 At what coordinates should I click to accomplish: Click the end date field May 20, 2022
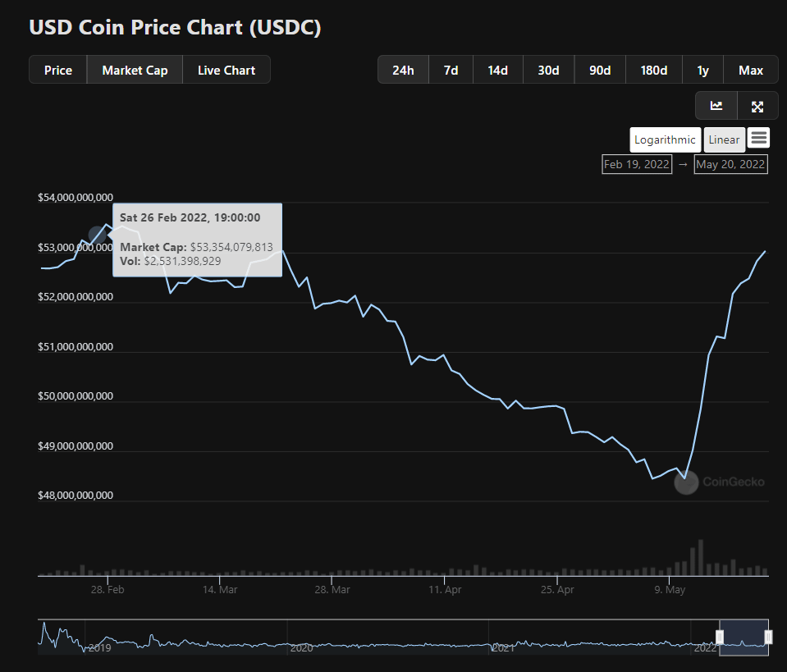730,164
